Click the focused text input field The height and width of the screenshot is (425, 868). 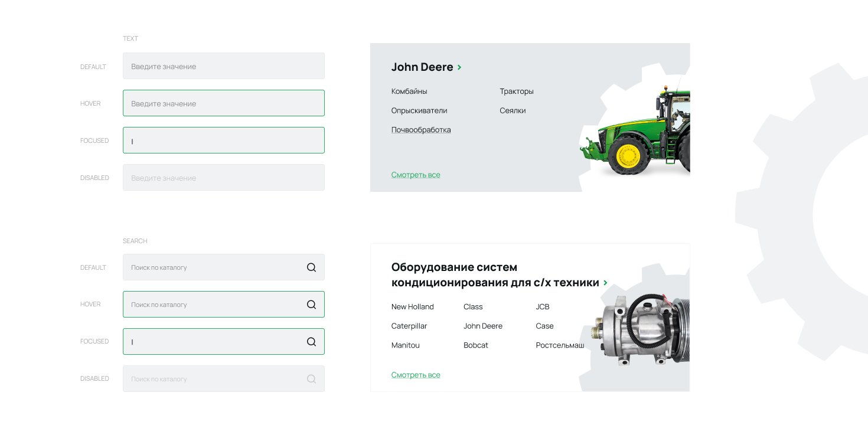pyautogui.click(x=224, y=140)
